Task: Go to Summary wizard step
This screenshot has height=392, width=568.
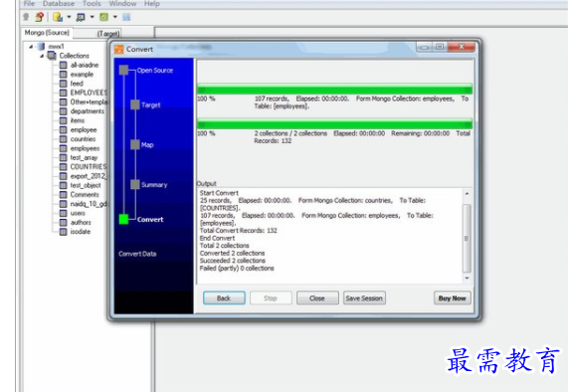Action: coord(154,185)
